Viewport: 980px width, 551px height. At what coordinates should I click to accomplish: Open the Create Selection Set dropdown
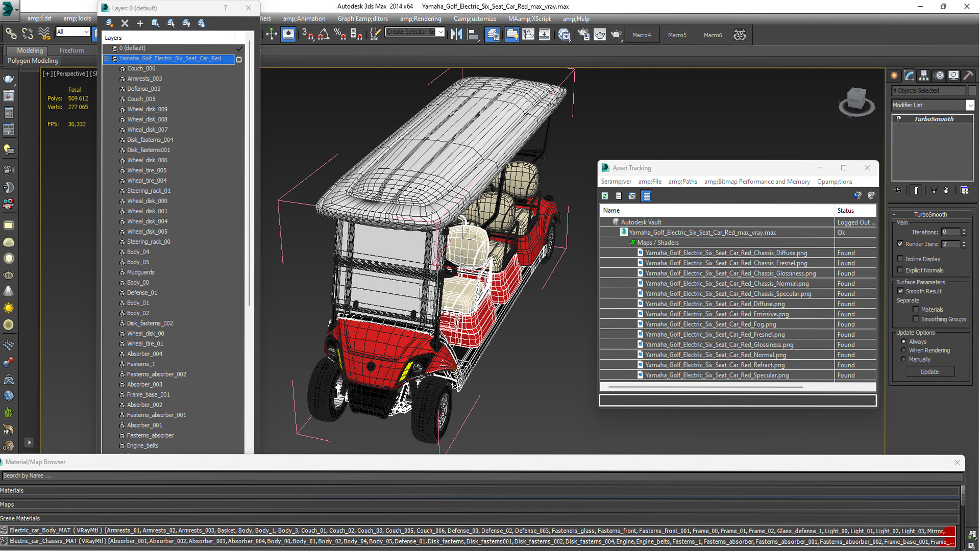[x=440, y=32]
